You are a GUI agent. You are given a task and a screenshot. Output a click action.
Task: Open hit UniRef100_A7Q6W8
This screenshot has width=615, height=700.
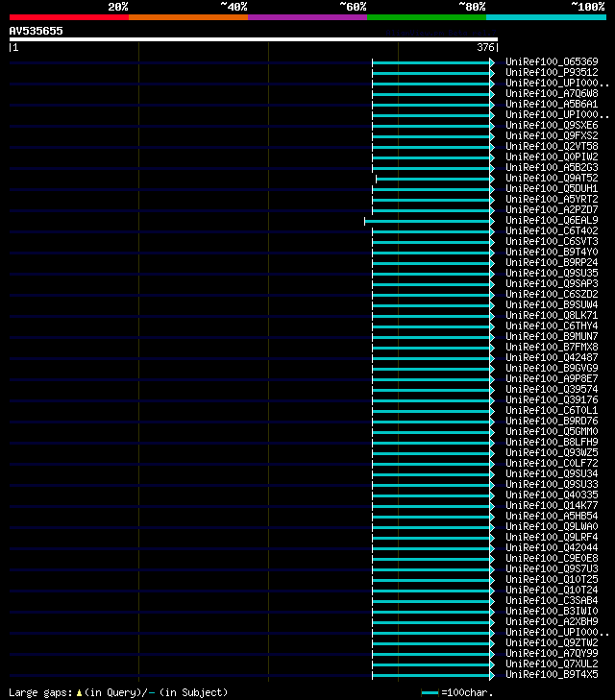[x=552, y=93]
